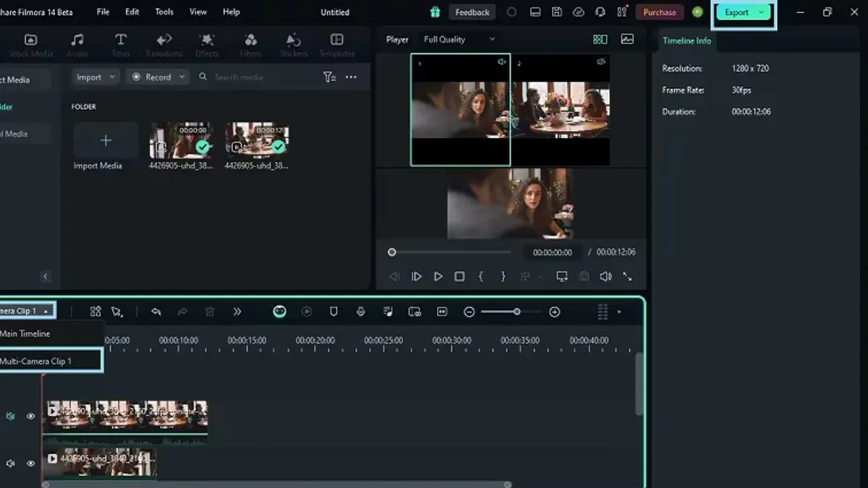Redo the action in timeline toolbar
The height and width of the screenshot is (488, 868).
pos(182,312)
